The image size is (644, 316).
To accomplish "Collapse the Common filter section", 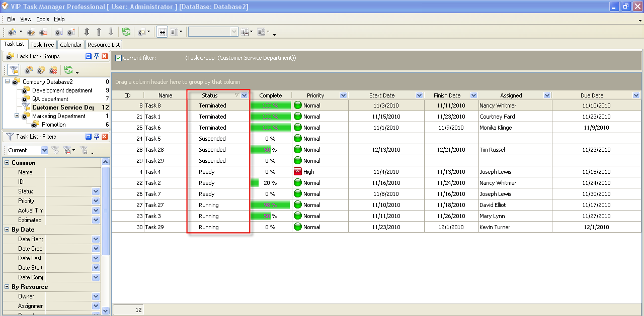I will 7,163.
